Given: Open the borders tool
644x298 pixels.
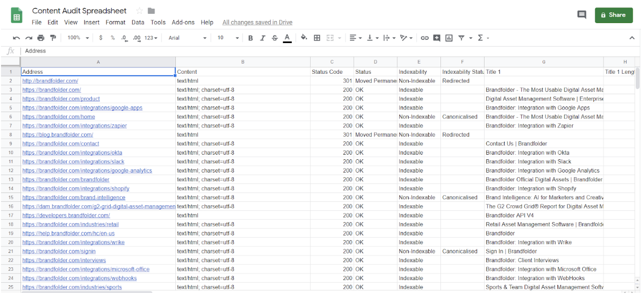Looking at the screenshot, I should 317,38.
